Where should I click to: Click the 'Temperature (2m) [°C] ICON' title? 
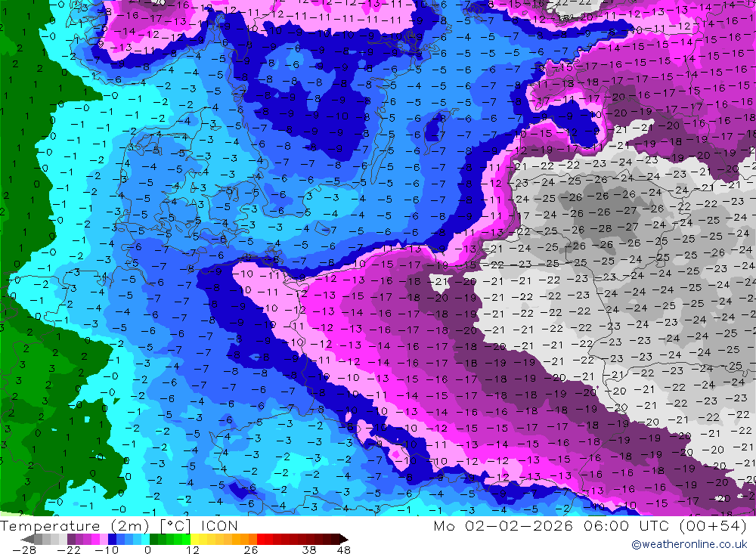click(119, 525)
